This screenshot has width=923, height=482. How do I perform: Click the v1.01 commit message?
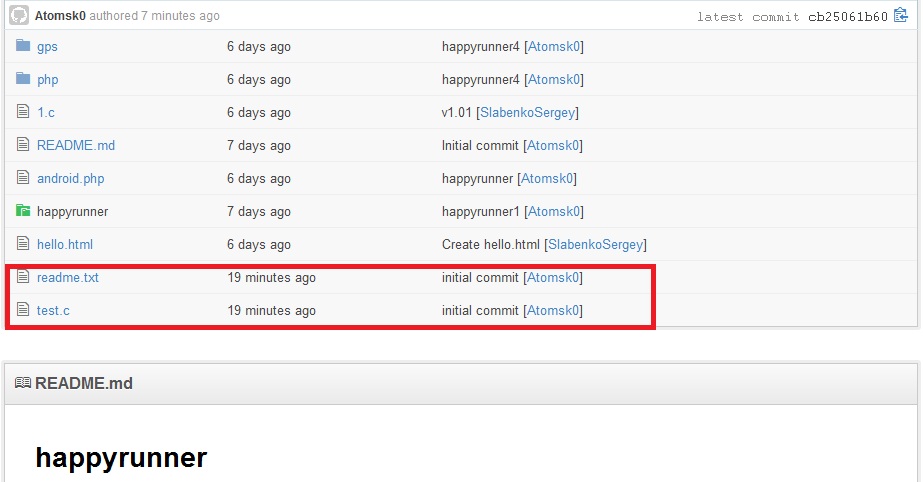457,112
